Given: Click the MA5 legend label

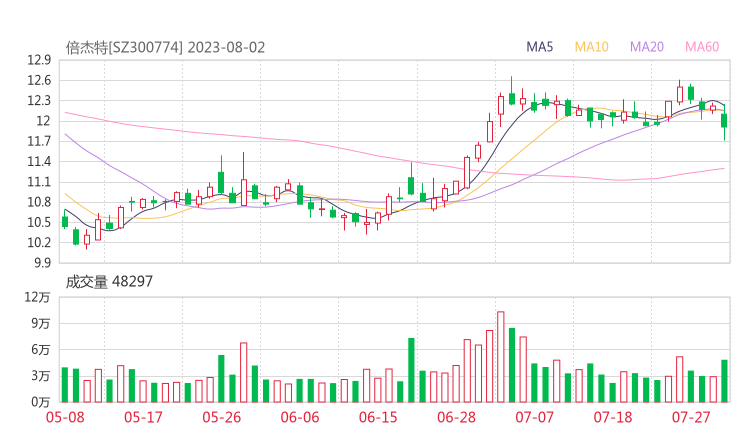Looking at the screenshot, I should (x=539, y=47).
